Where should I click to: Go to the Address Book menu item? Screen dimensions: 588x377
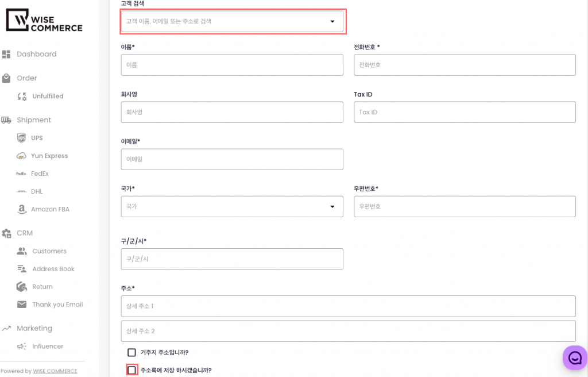point(53,269)
